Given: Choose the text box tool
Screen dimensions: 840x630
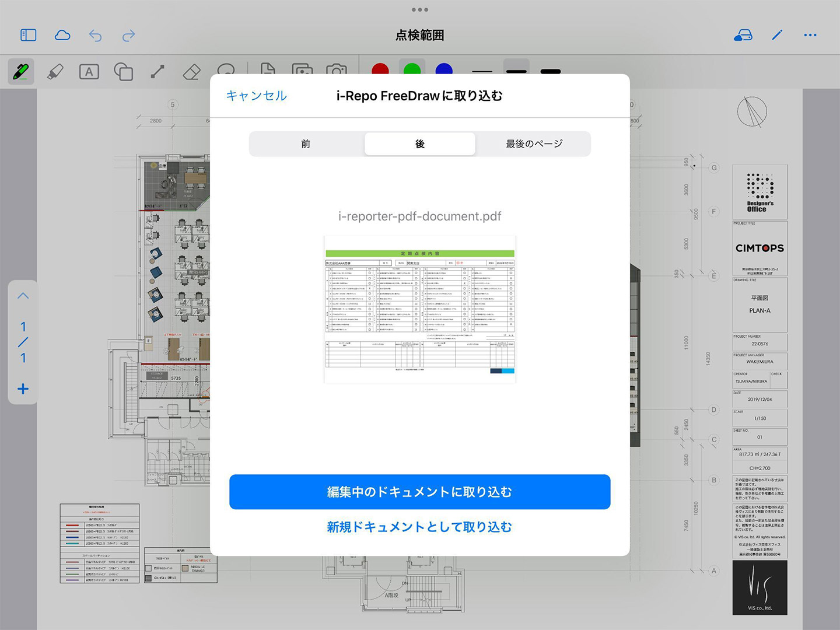Looking at the screenshot, I should pyautogui.click(x=89, y=72).
